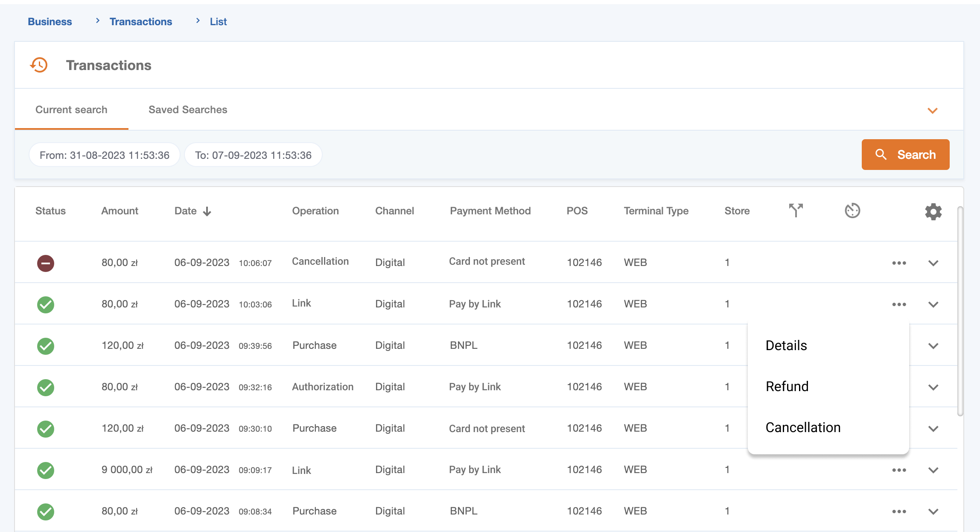
Task: Click the circular clock column header icon
Action: 852,210
